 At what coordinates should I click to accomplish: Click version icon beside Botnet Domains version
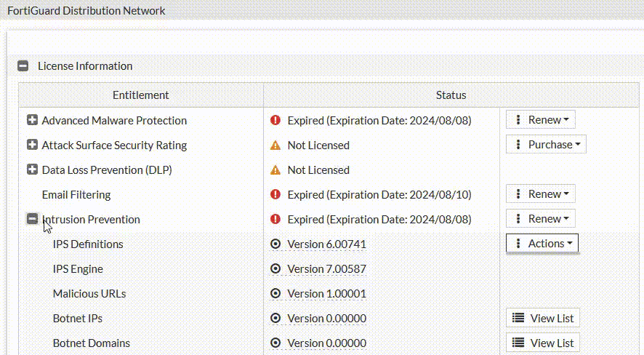click(275, 343)
